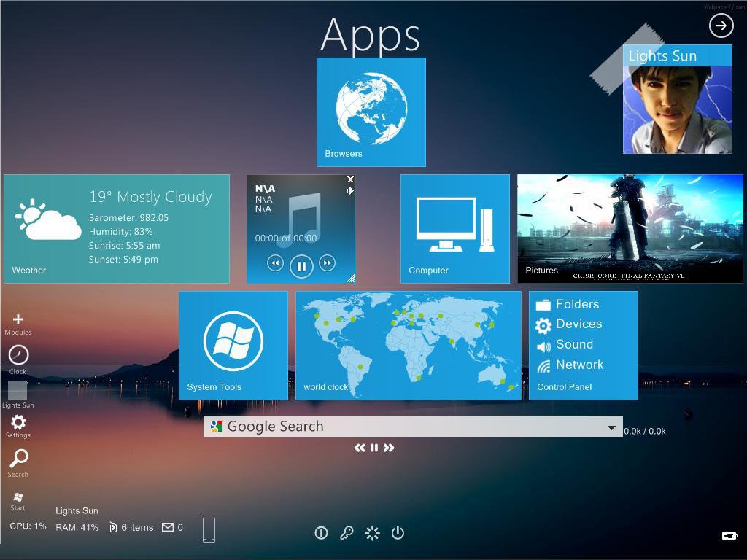Open Settings gear in sidebar

tap(18, 422)
